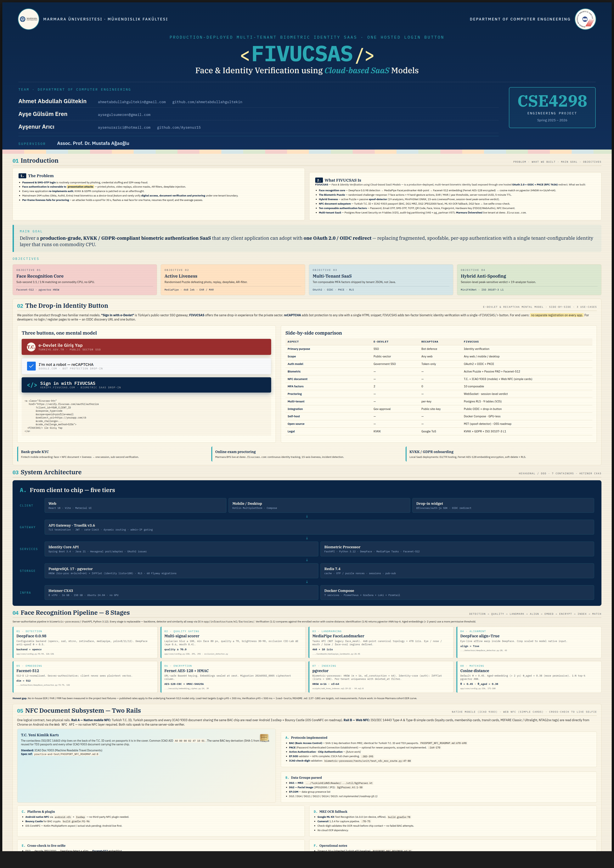
Task: Click the MediaPipe FaceLandmarker stage card
Action: tap(381, 642)
